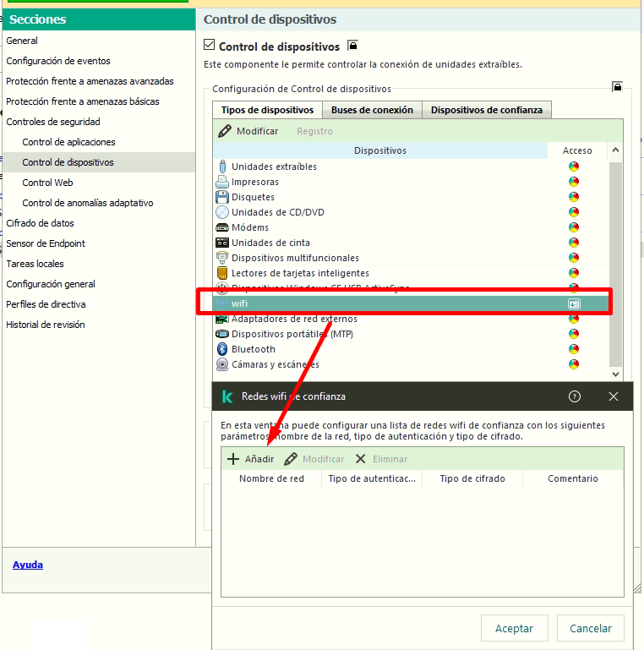Click the device list vertical scrollbar thumb
644x650 pixels.
[x=616, y=265]
